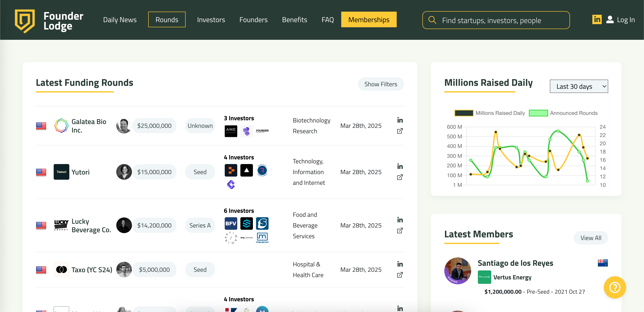
Task: Open Yutori LinkedIn icon
Action: point(400,166)
